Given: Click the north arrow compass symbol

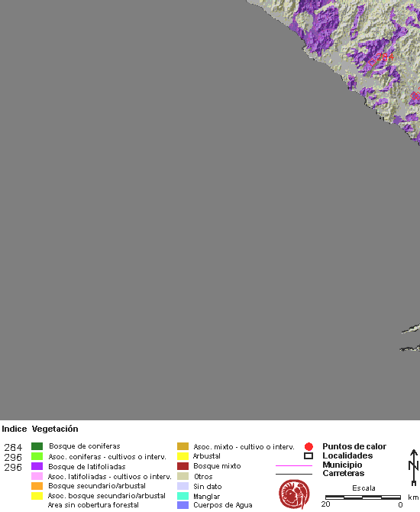Looking at the screenshot, I should [x=413, y=467].
